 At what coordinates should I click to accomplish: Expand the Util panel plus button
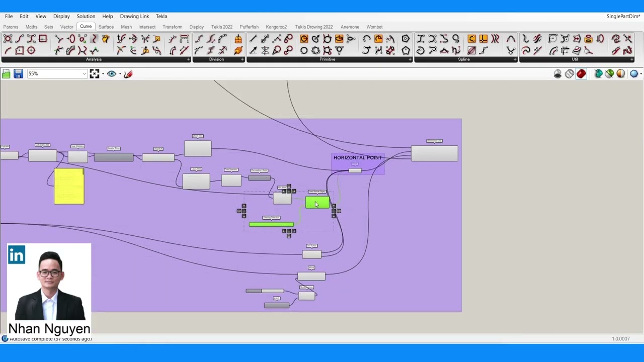[632, 59]
